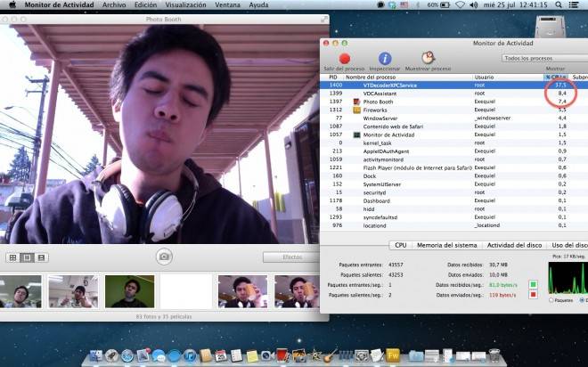Select the WindowServer process row

pyautogui.click(x=453, y=118)
